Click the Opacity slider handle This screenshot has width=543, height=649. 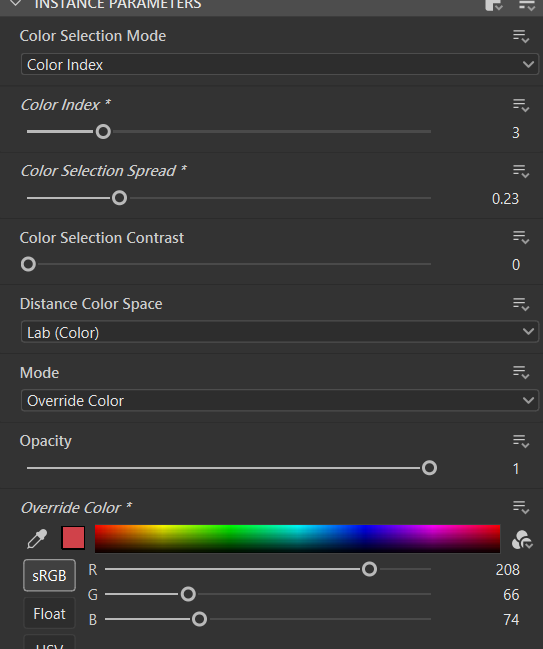click(x=429, y=468)
